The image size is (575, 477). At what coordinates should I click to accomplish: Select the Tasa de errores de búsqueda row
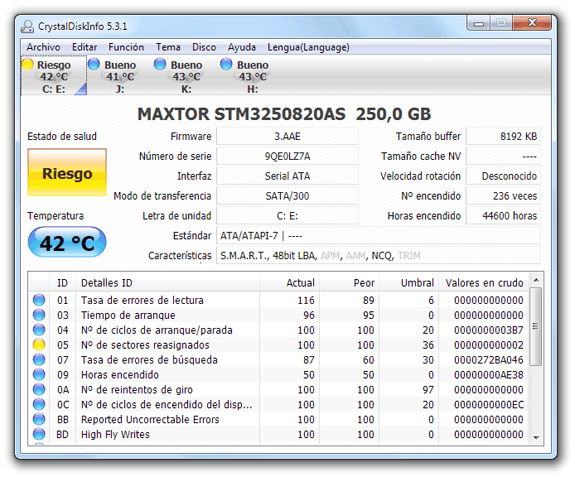[279, 360]
